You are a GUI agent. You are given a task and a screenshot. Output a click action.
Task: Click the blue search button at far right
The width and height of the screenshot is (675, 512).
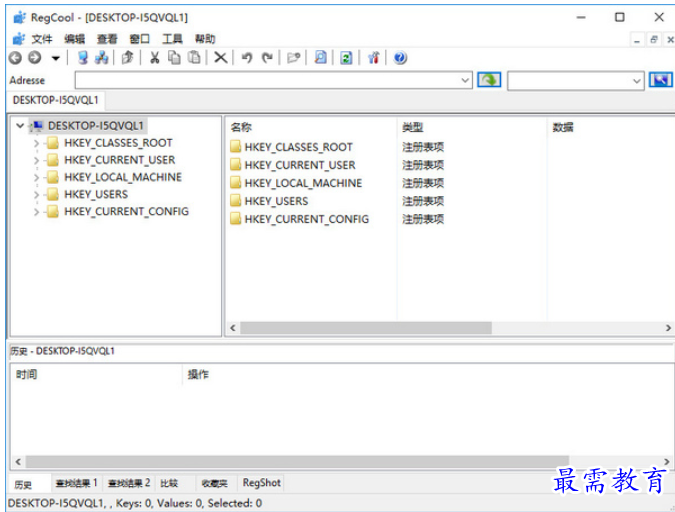point(660,80)
